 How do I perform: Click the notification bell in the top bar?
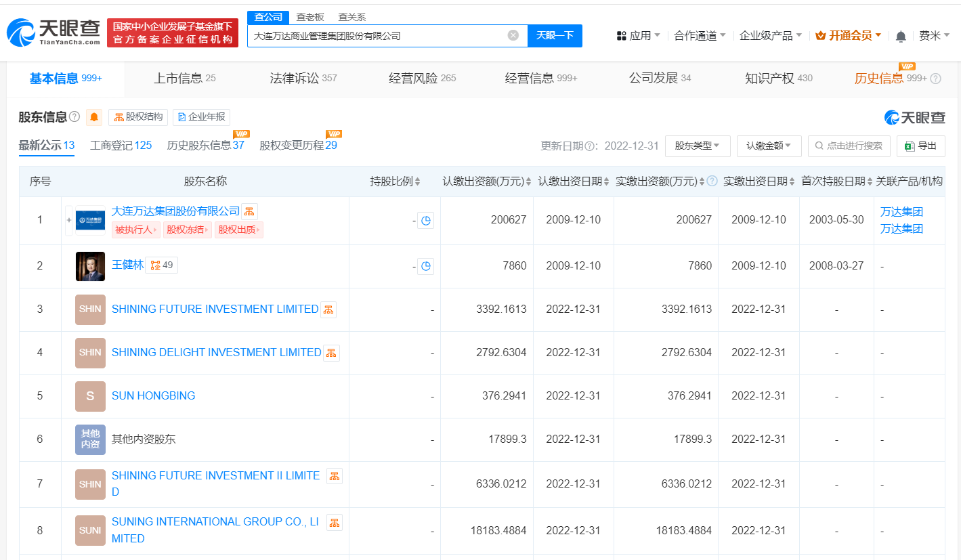coord(901,35)
